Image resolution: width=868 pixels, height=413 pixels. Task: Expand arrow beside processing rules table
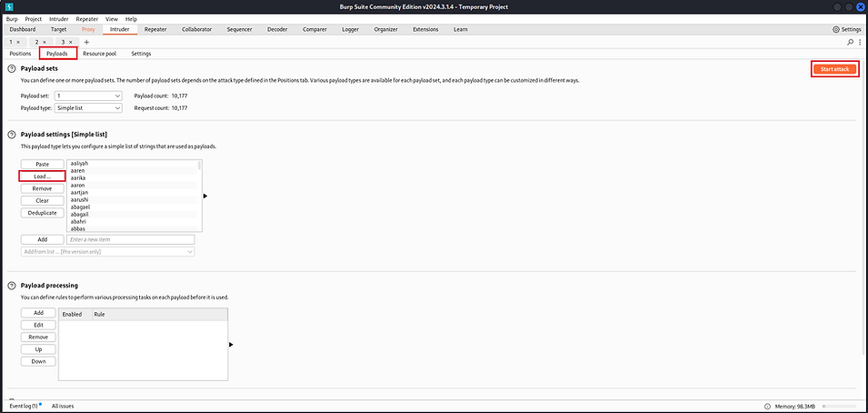[231, 344]
